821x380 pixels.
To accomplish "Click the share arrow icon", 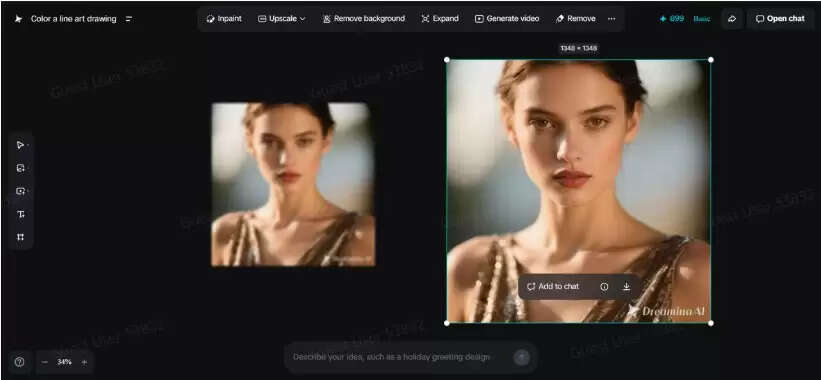I will point(732,19).
